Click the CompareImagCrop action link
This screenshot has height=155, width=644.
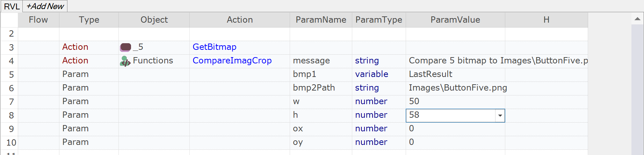coord(232,61)
